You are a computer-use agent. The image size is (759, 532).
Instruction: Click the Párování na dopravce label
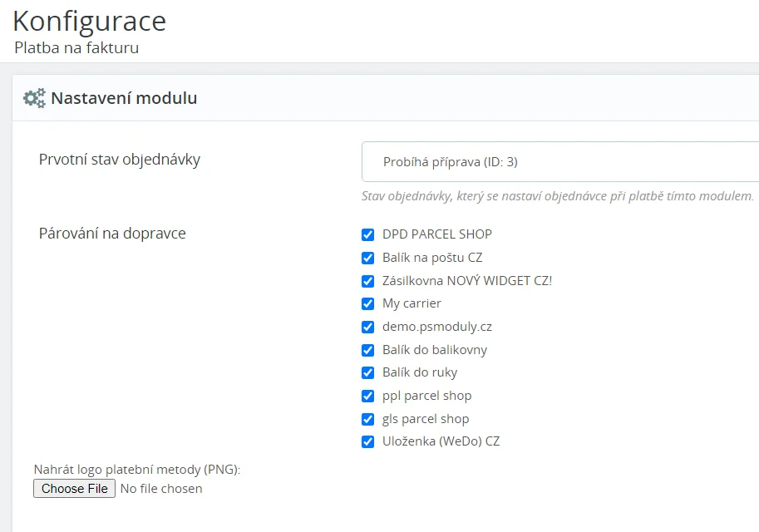tap(112, 234)
